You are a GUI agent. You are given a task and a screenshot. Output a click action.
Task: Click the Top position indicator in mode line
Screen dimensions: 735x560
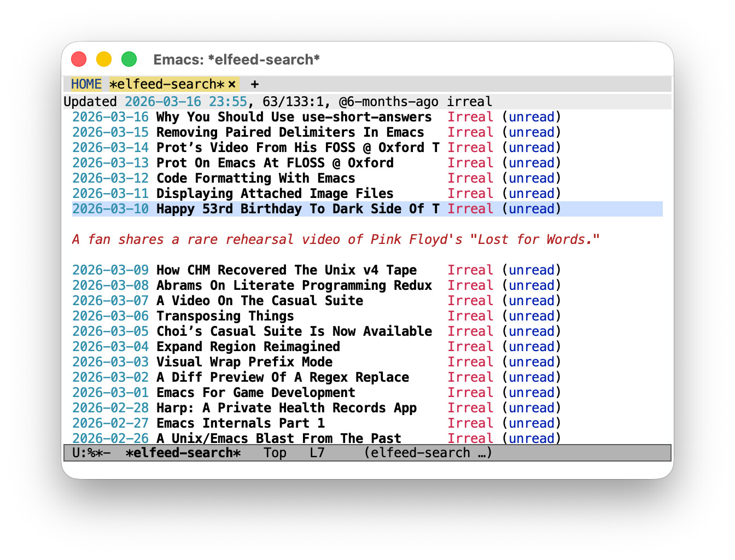tap(275, 452)
